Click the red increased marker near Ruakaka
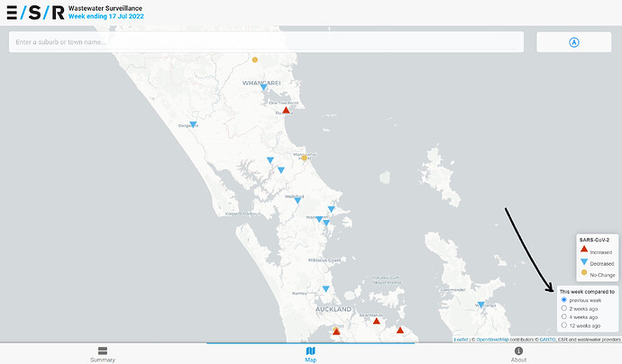The image size is (622, 364). [287, 111]
